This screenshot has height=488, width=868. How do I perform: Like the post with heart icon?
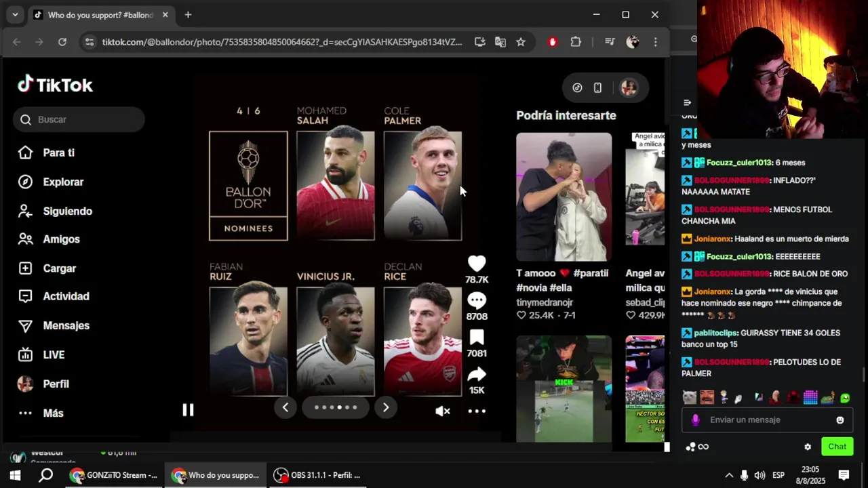tap(477, 264)
